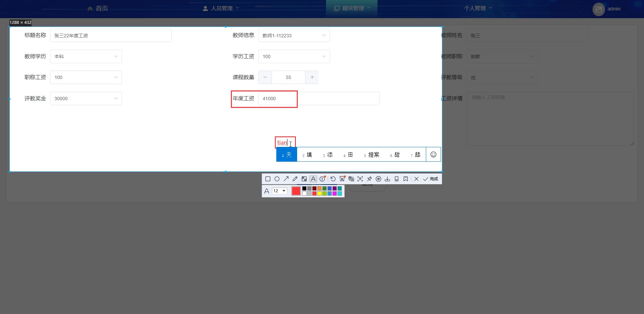Translate text in the screenshot
The image size is (644, 314).
coord(351,179)
